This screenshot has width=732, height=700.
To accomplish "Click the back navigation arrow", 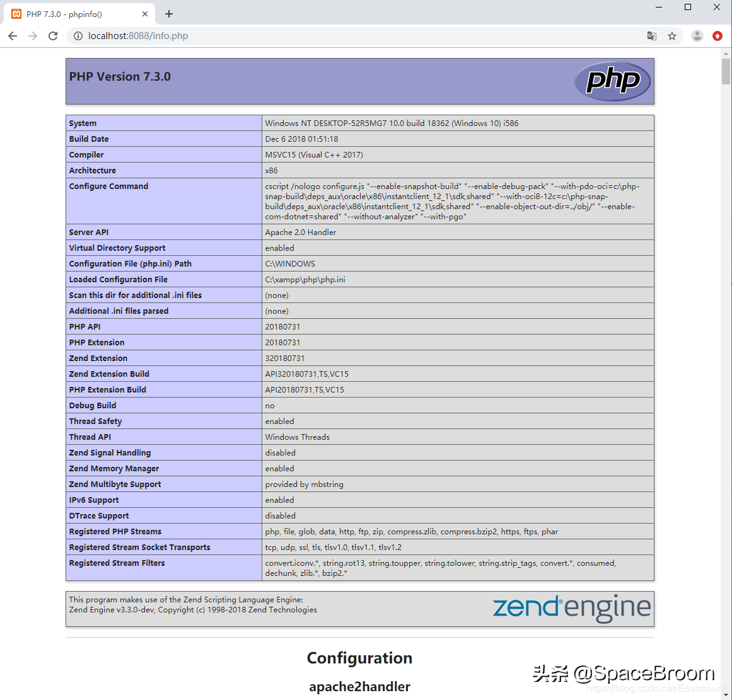I will click(13, 36).
